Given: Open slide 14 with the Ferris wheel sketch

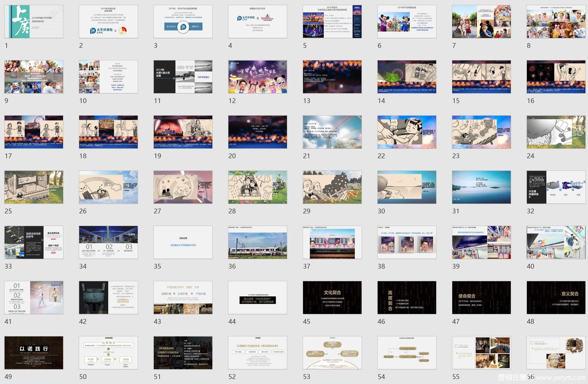Looking at the screenshot, I should [x=407, y=77].
